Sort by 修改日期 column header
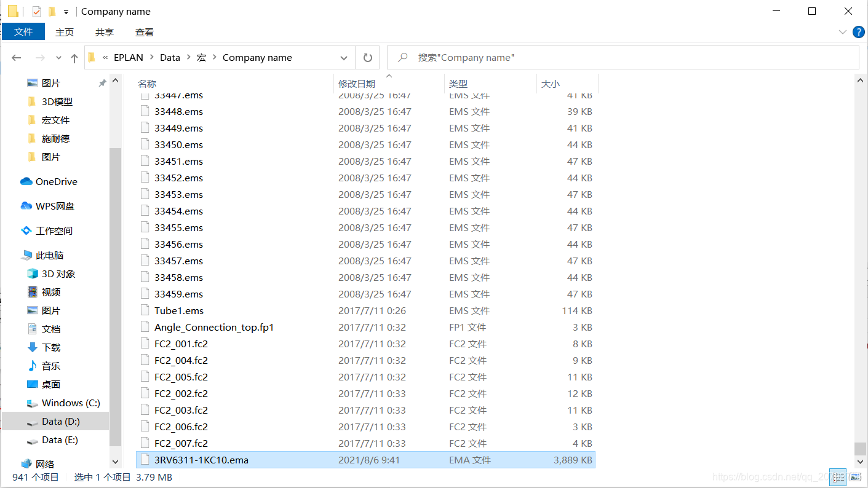Image resolution: width=868 pixels, height=488 pixels. click(x=357, y=84)
